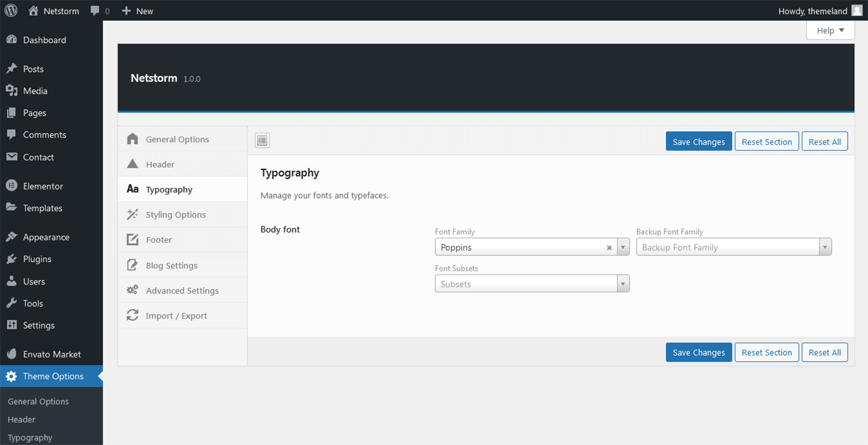Open Header in Theme Options submenu
The width and height of the screenshot is (868, 445).
pyautogui.click(x=22, y=420)
